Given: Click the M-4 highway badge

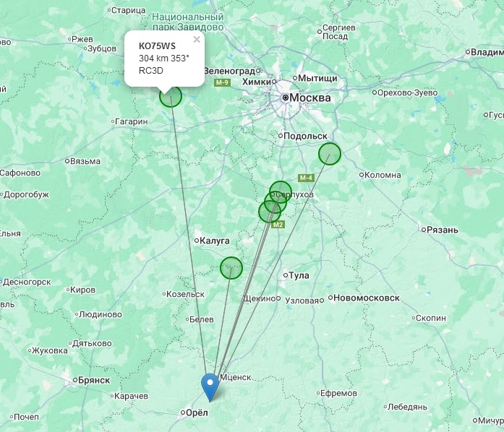Looking at the screenshot, I should [x=306, y=178].
